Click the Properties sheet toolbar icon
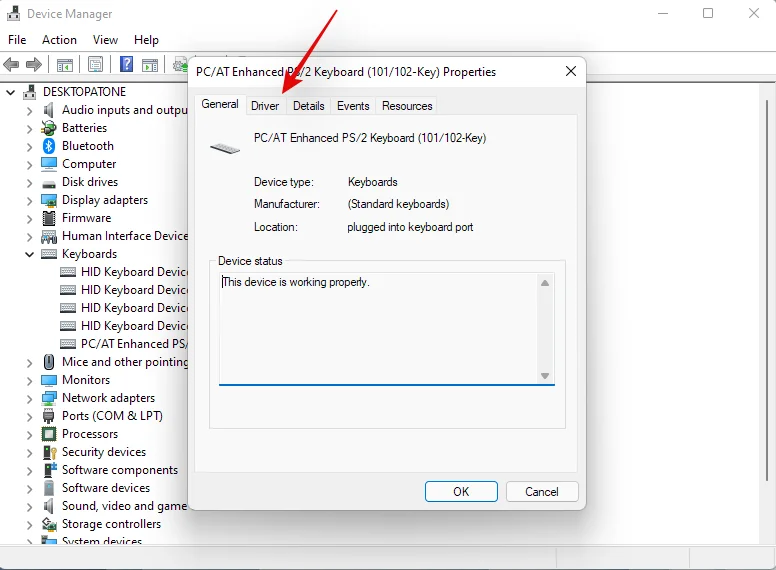The width and height of the screenshot is (776, 570). click(x=95, y=64)
